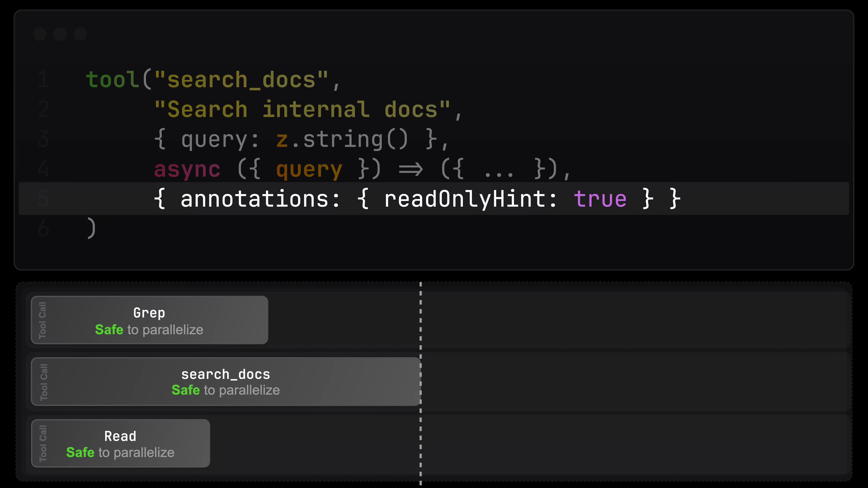Click the "z.string()" schema expression
Screen dimensions: 868x488
[x=342, y=139]
